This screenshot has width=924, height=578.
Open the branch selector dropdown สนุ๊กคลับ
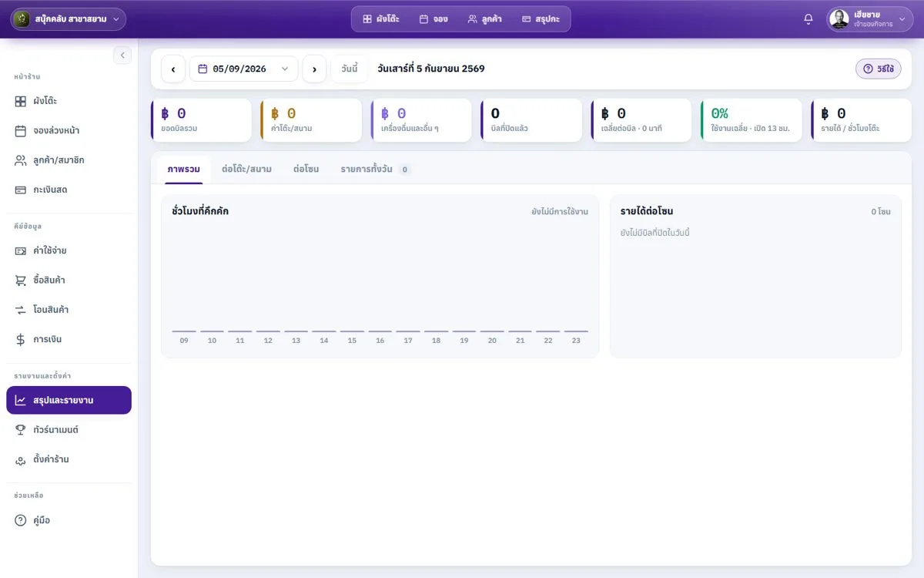(x=69, y=19)
